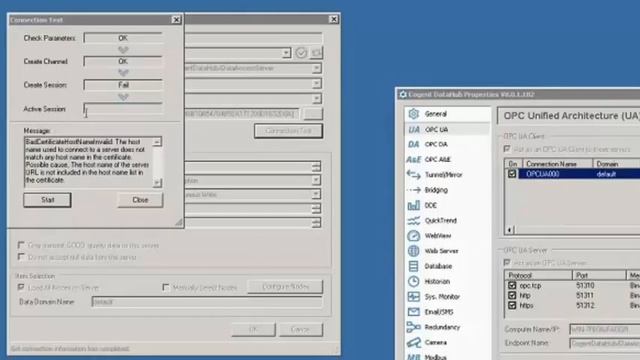Click the Computer Name/IP field
This screenshot has height=360, width=640.
click(x=604, y=329)
